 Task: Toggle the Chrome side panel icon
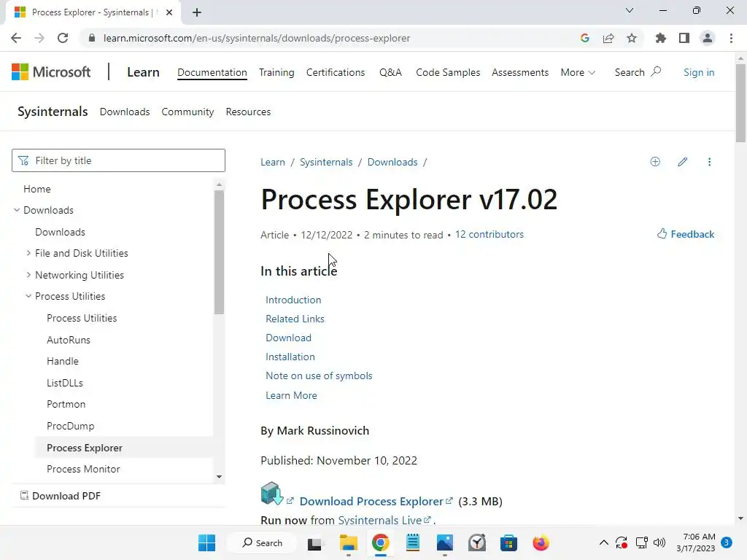coord(684,38)
